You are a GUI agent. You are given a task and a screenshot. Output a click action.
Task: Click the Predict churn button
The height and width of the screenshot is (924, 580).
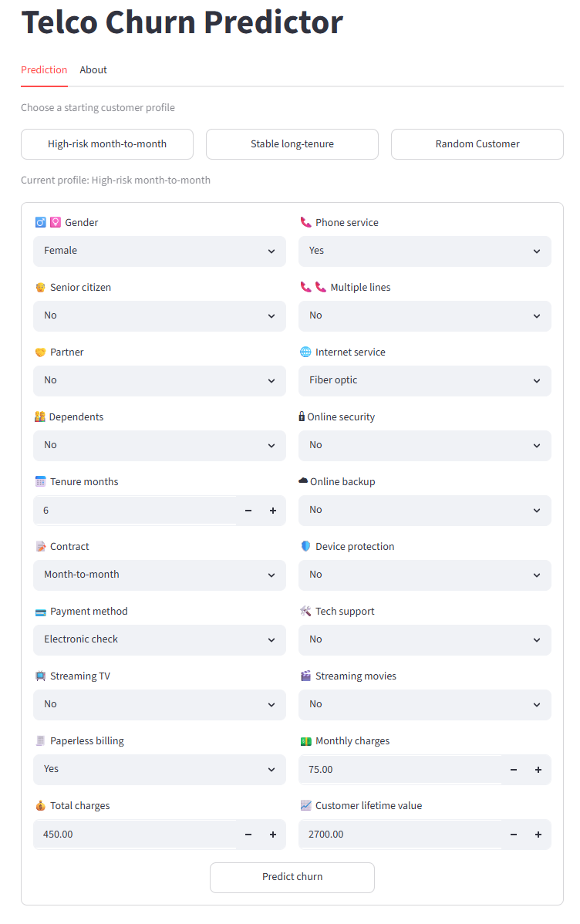click(292, 878)
